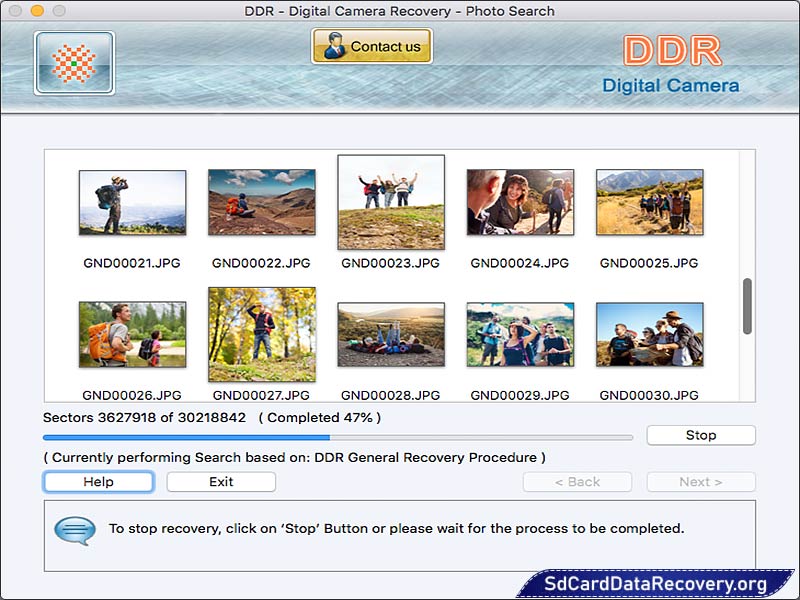The image size is (800, 600).
Task: Select the GND00023.JPG thumbnail
Action: tap(391, 202)
